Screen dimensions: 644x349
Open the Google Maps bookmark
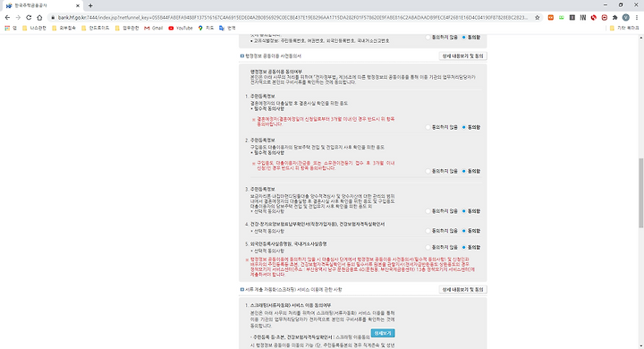[x=207, y=29]
